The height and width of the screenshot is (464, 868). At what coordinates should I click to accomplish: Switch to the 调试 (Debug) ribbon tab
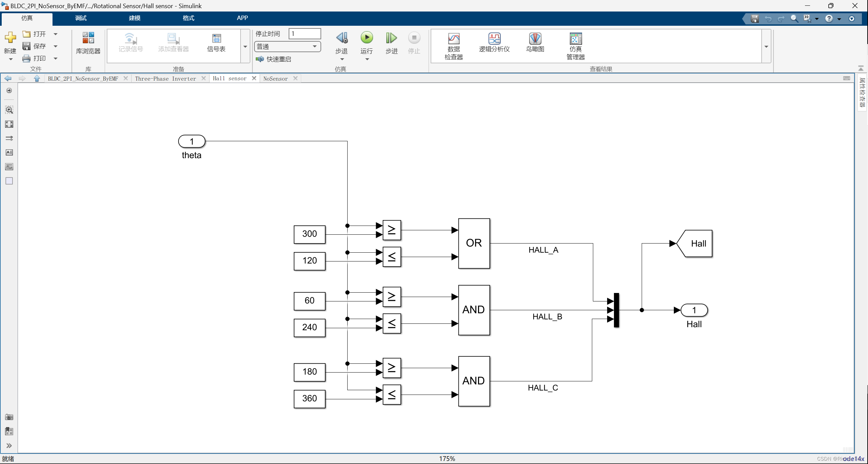[x=81, y=18]
